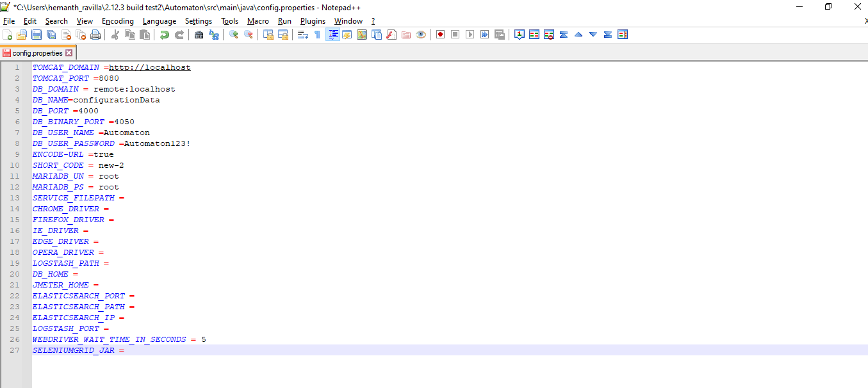Click the Zoom In magnifier icon
The image size is (868, 388).
tap(234, 35)
